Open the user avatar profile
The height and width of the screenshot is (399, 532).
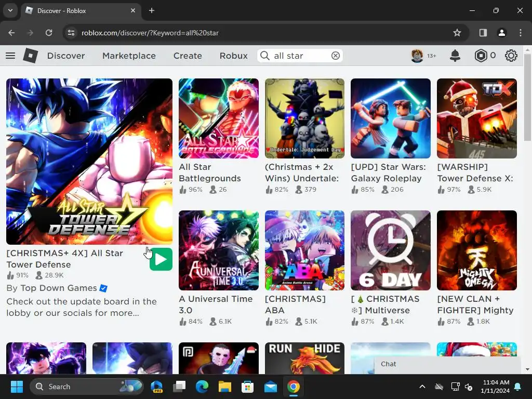click(417, 56)
